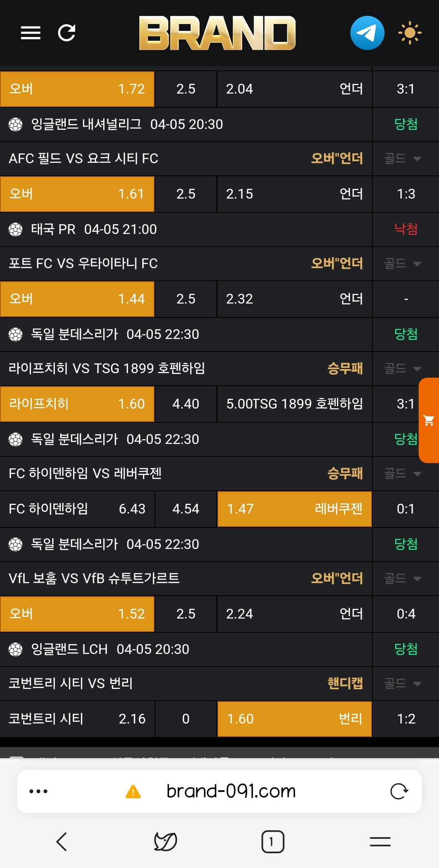This screenshot has height=868, width=439.
Task: Open the hamburger menu icon
Action: (30, 33)
